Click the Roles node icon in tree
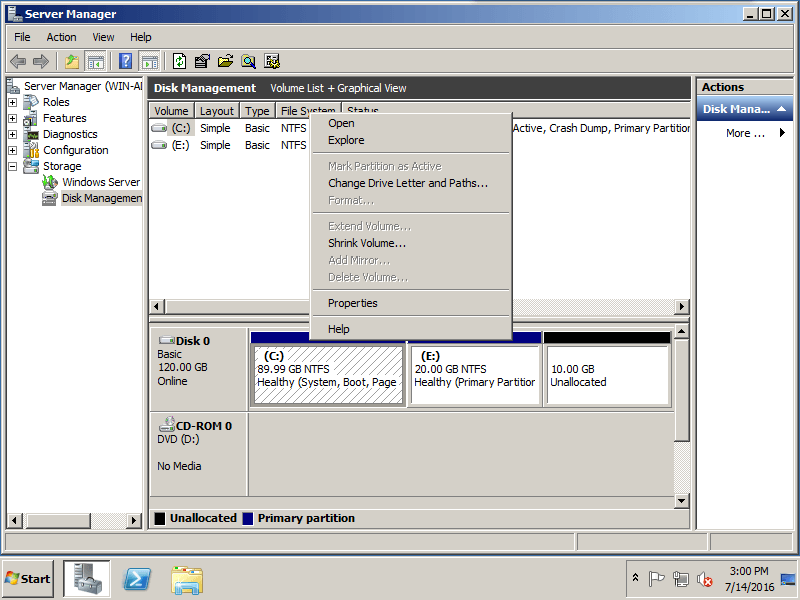 (31, 102)
